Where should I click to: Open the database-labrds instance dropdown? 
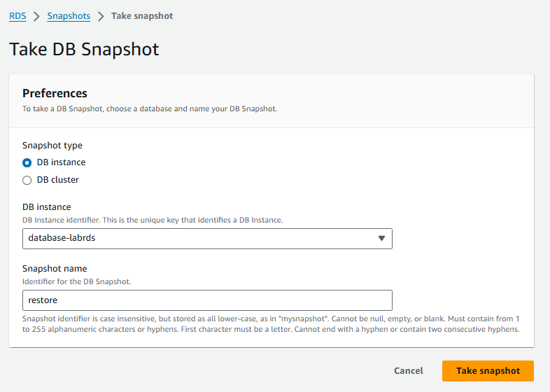tap(206, 238)
